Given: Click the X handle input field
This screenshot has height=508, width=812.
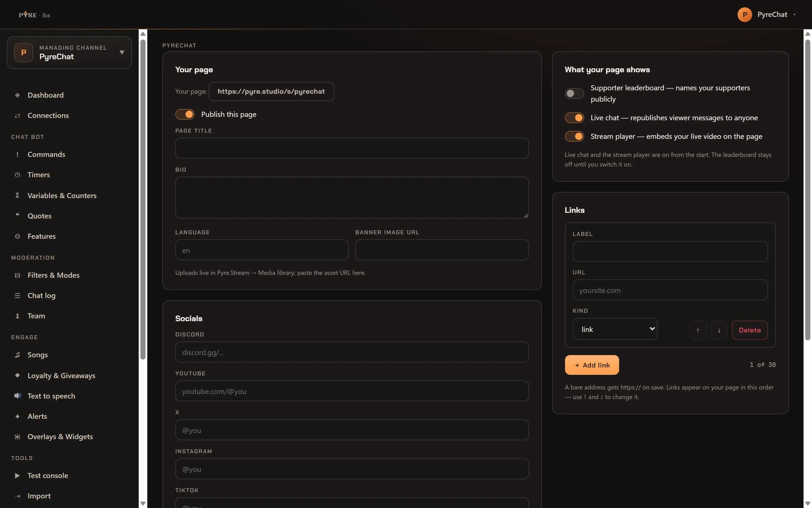Looking at the screenshot, I should coord(352,430).
